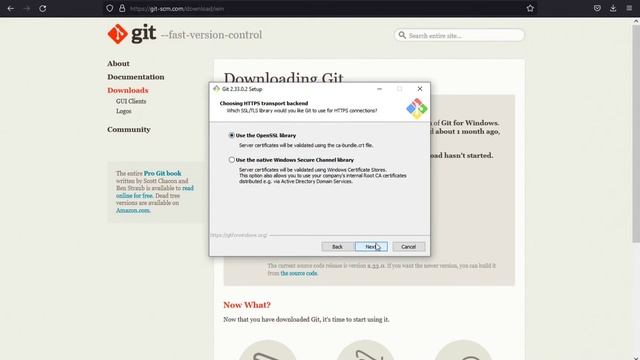Open the Community page from sidebar
The width and height of the screenshot is (640, 360).
tap(129, 129)
